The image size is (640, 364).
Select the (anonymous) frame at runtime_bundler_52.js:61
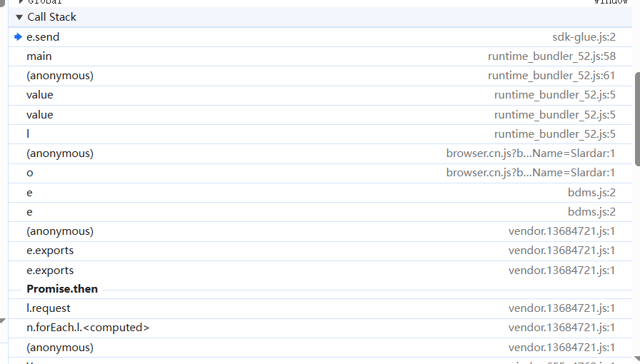(320, 76)
